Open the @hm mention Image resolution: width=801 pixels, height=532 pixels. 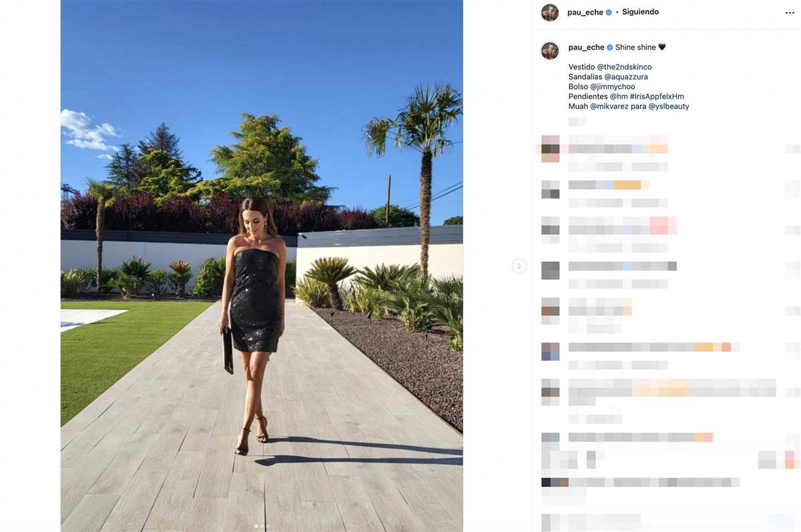(618, 97)
